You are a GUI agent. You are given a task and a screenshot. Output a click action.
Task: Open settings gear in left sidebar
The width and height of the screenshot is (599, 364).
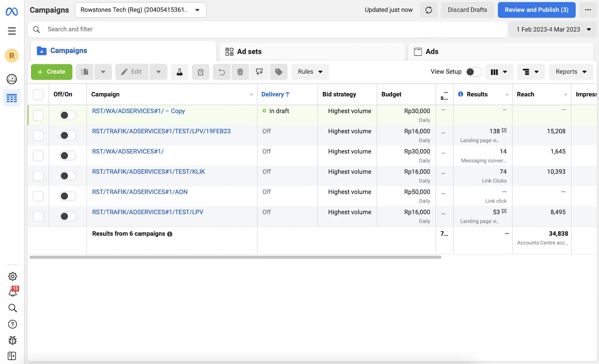click(x=12, y=276)
